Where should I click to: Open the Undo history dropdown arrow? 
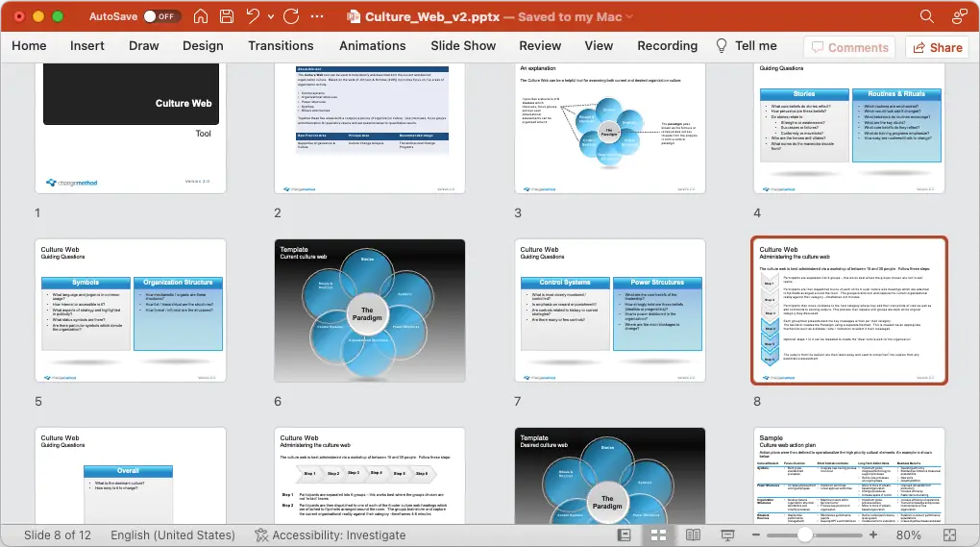271,17
